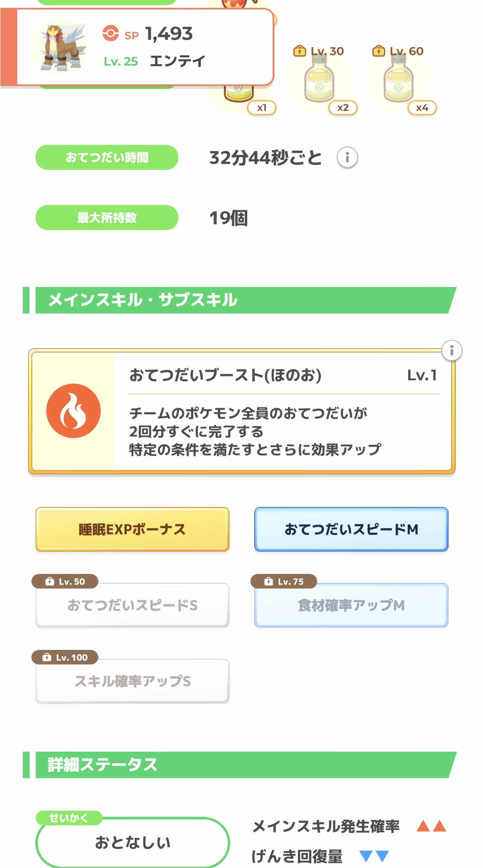Image resolution: width=483 pixels, height=868 pixels.
Task: Tap the おてつだいブースト(ほのお) skill title
Action: [x=225, y=375]
